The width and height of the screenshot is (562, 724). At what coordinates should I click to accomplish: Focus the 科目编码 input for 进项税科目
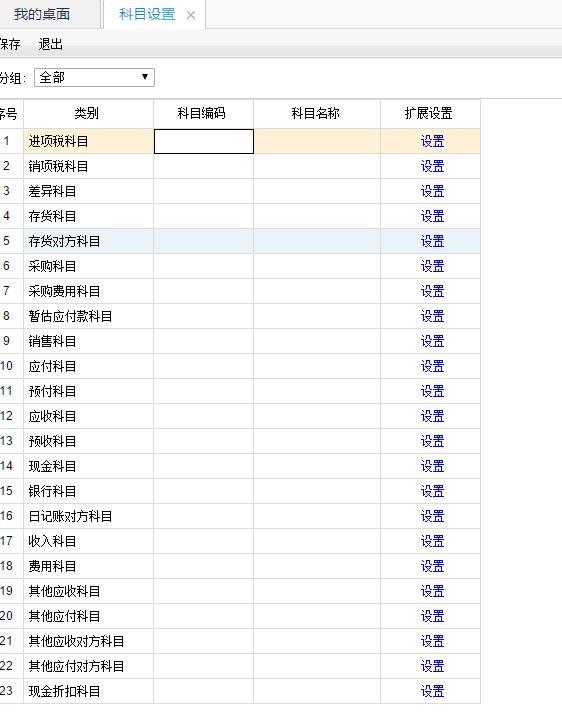[204, 141]
